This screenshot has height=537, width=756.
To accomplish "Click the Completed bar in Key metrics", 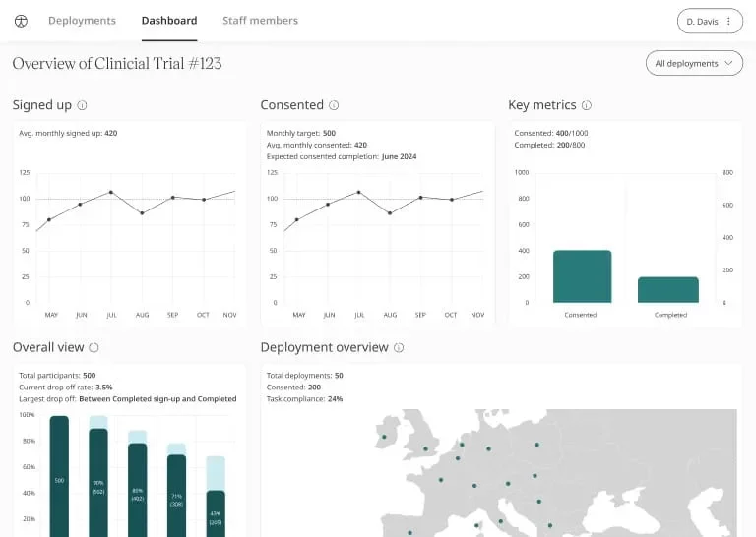I will [667, 289].
